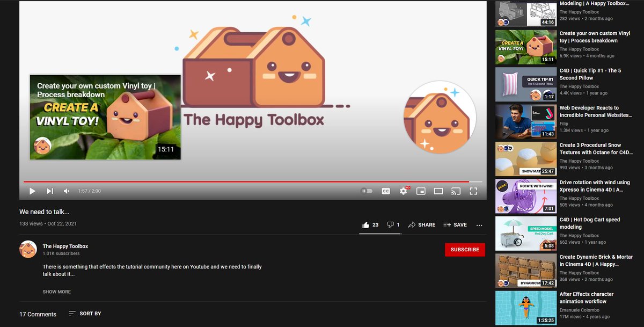Save video to a playlist
This screenshot has width=644, height=327.
tap(455, 225)
